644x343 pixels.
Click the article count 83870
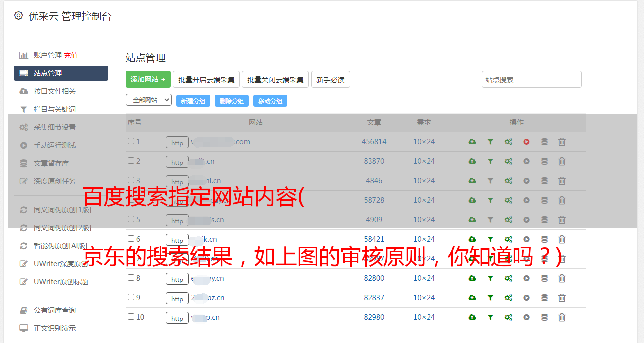[374, 161]
